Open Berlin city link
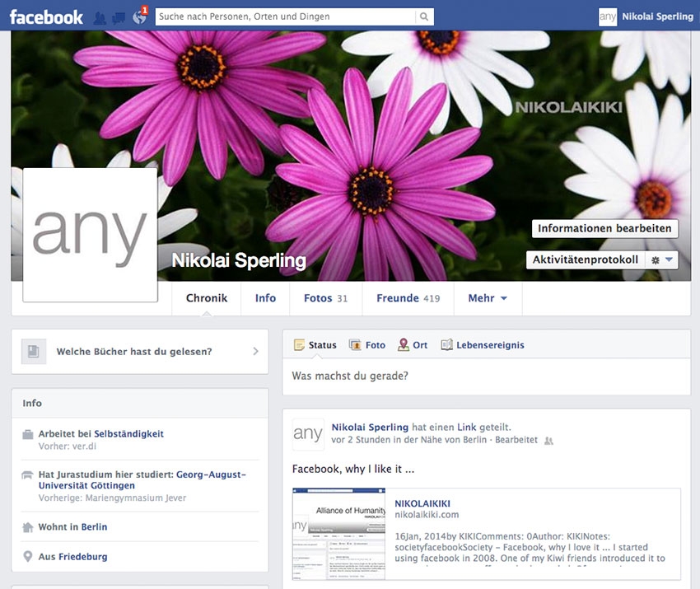 (94, 527)
